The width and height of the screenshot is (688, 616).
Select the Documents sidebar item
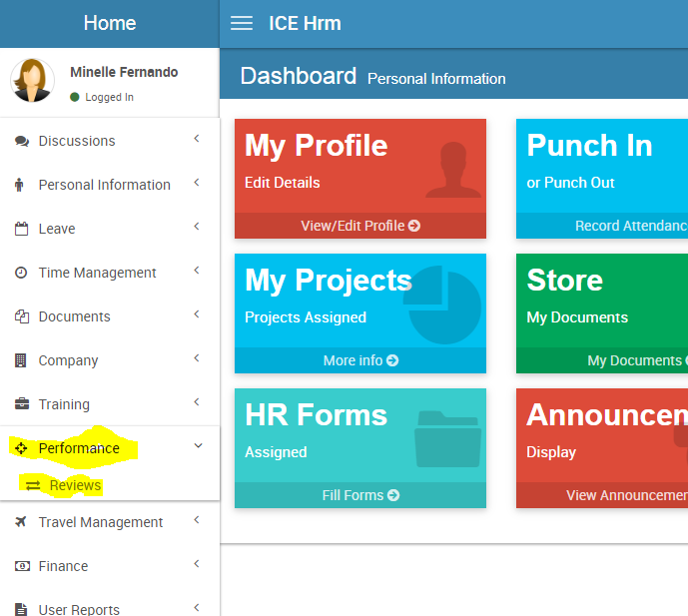110,316
